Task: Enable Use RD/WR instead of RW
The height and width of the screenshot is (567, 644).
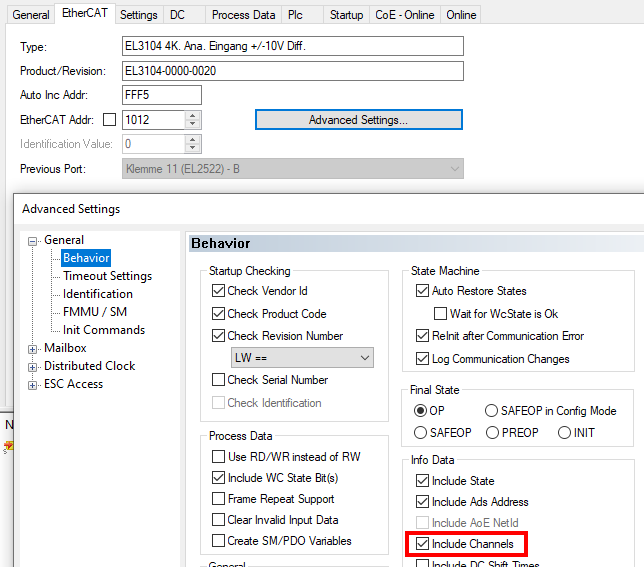Action: [x=218, y=457]
